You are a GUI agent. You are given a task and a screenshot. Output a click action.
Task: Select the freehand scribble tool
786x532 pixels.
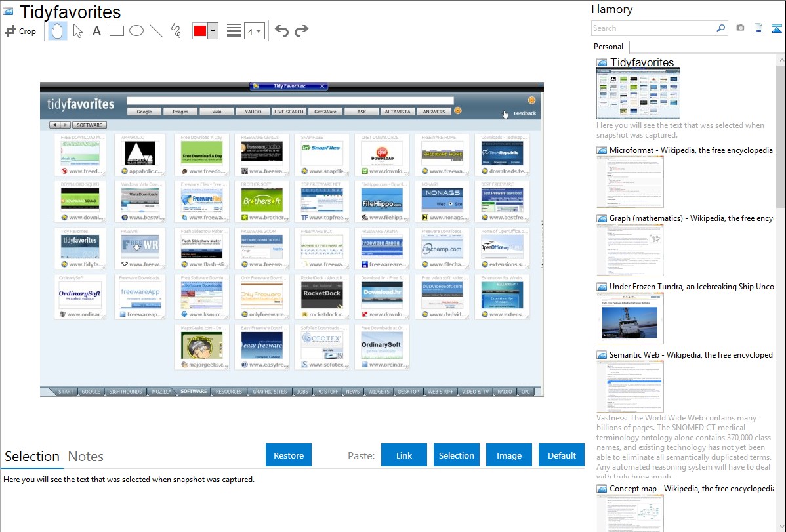click(x=176, y=31)
